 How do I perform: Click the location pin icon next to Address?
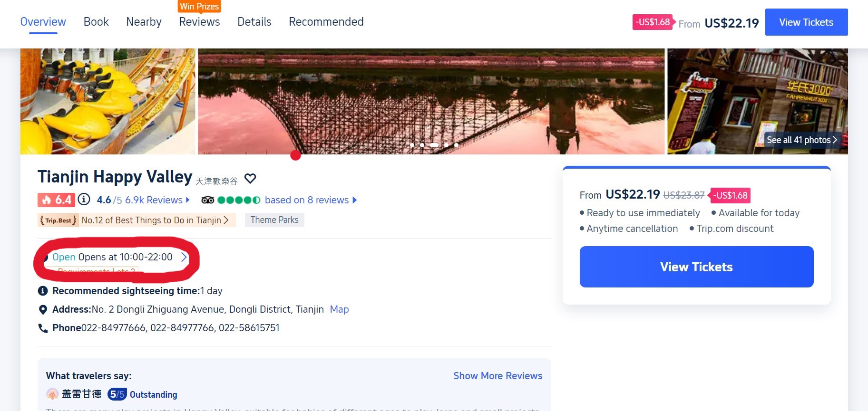43,310
